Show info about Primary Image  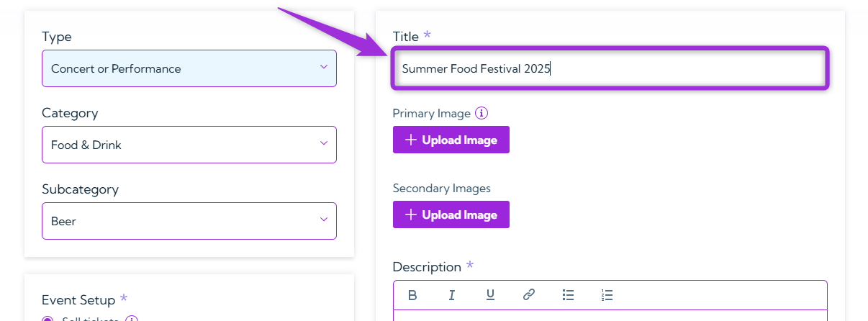(482, 113)
